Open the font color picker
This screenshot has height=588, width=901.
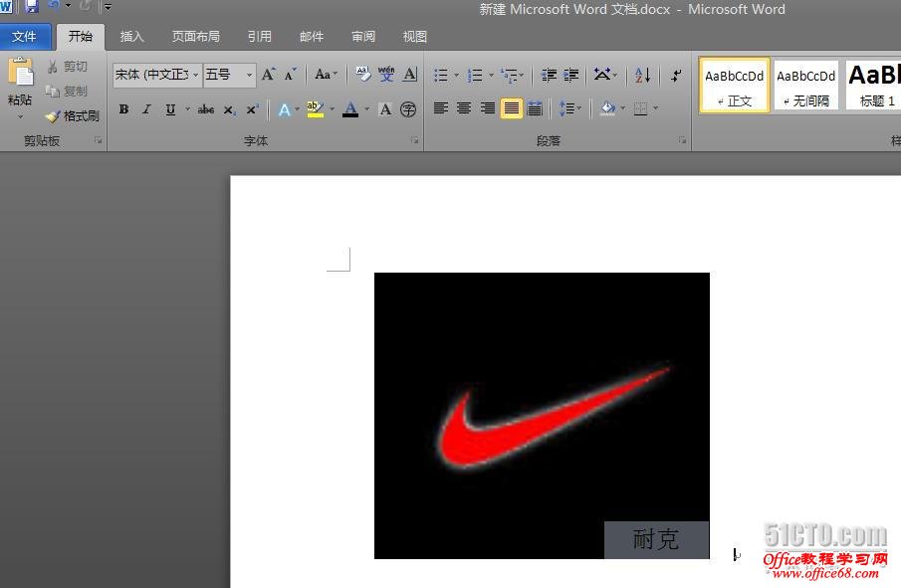pos(350,109)
